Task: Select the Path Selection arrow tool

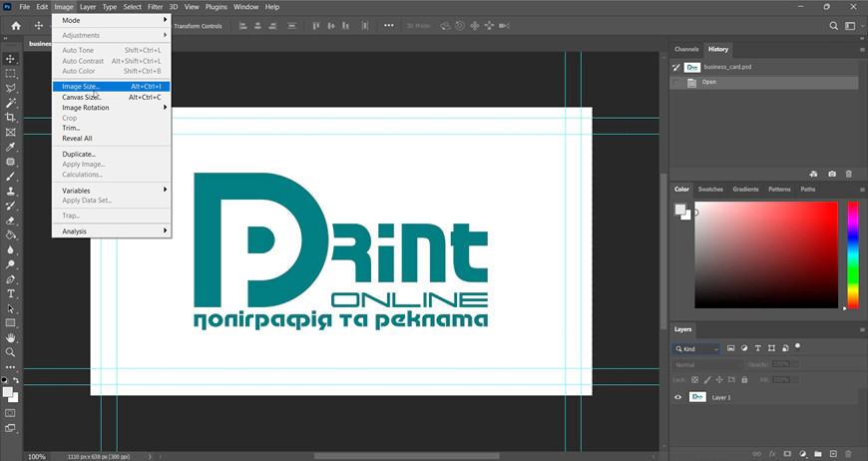Action: (x=11, y=308)
